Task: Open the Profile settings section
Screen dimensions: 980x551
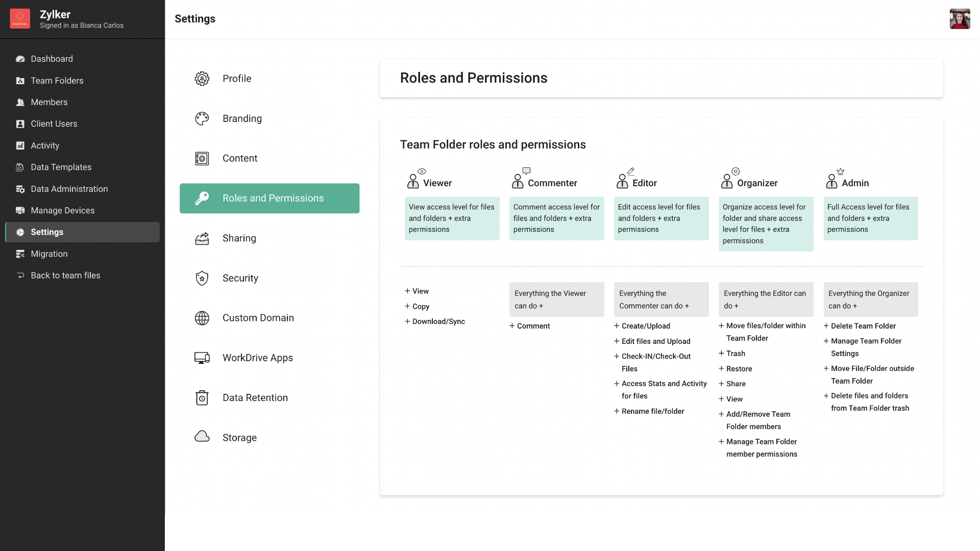Action: point(237,79)
